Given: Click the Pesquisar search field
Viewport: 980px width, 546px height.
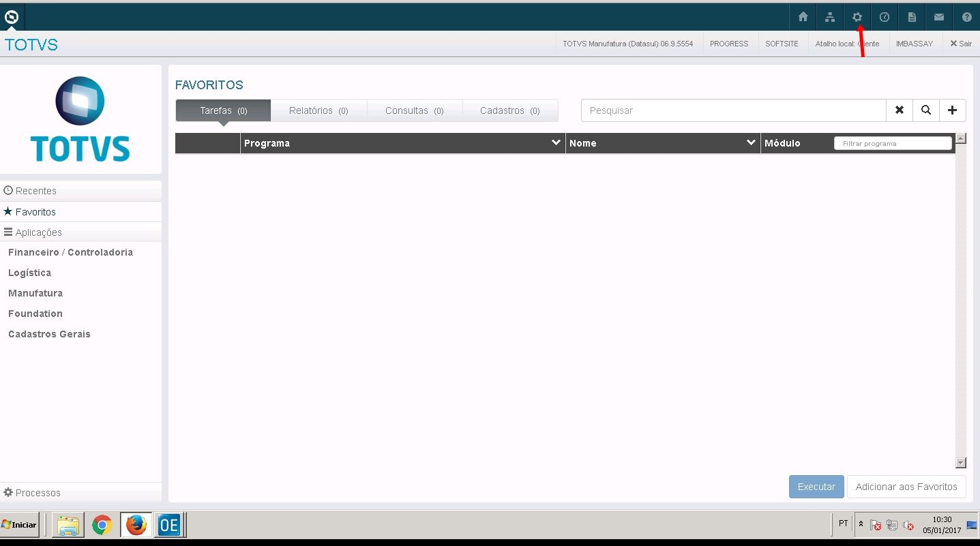Looking at the screenshot, I should click(x=734, y=110).
